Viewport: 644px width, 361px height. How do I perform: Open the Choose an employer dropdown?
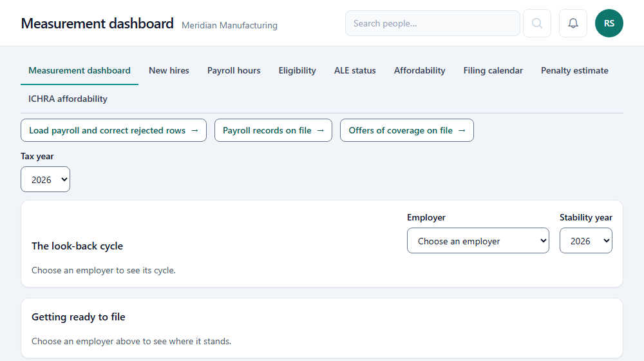478,240
